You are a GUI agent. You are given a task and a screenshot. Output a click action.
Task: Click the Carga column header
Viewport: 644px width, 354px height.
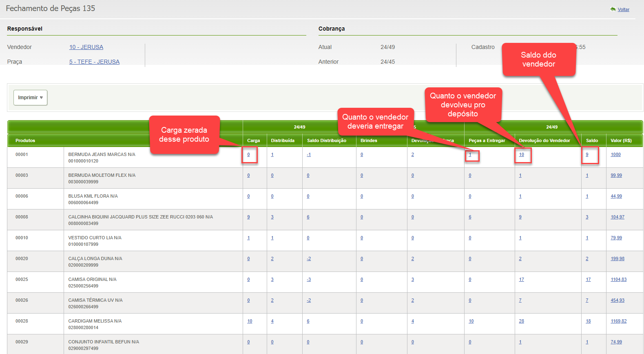coord(254,140)
